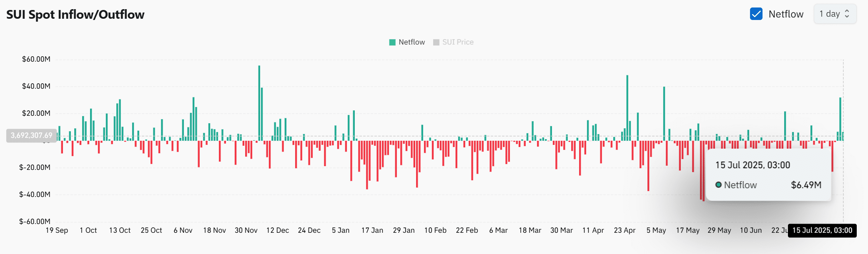Viewport: 868px width, 254px height.
Task: Click the $6.49M value in the tooltip
Action: 806,185
